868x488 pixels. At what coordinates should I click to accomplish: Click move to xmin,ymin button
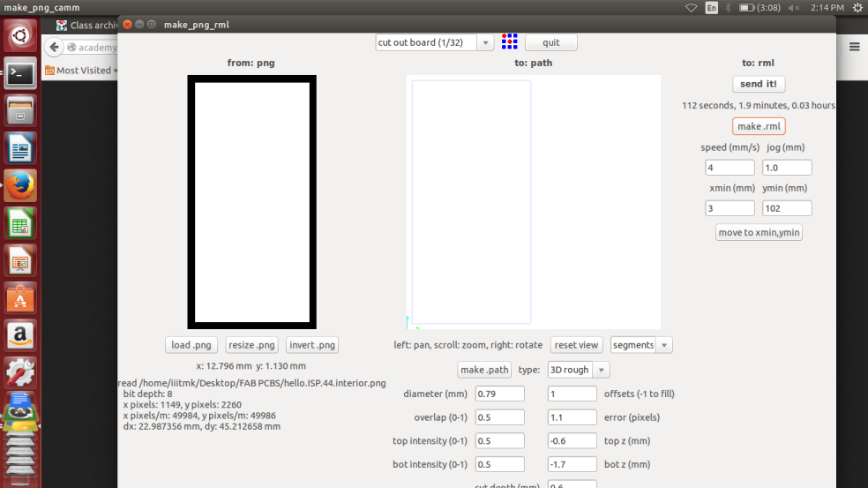759,232
